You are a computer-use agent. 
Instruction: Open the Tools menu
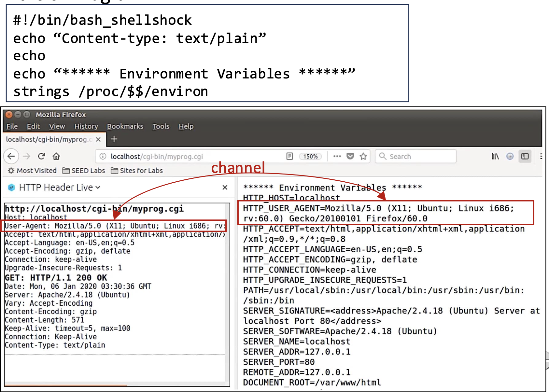(161, 126)
